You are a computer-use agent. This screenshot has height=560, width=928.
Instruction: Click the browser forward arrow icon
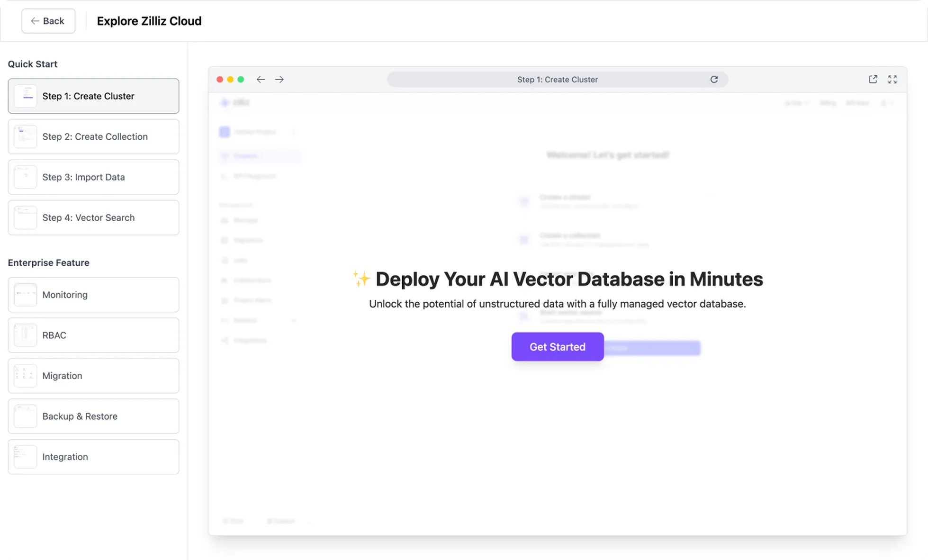[x=279, y=80]
